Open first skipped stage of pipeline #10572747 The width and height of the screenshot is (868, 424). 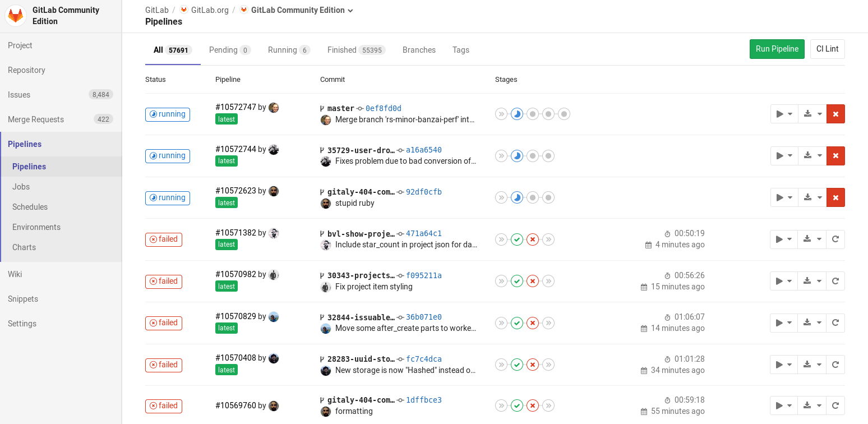click(501, 114)
